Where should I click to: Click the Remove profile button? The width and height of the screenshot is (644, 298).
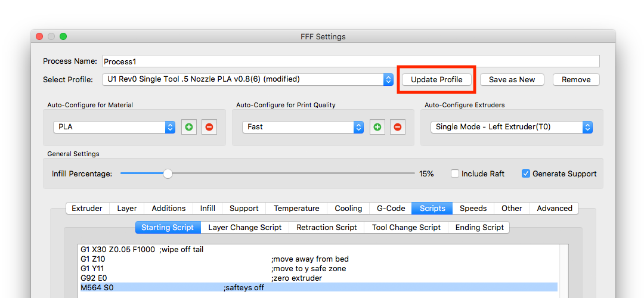tap(576, 79)
